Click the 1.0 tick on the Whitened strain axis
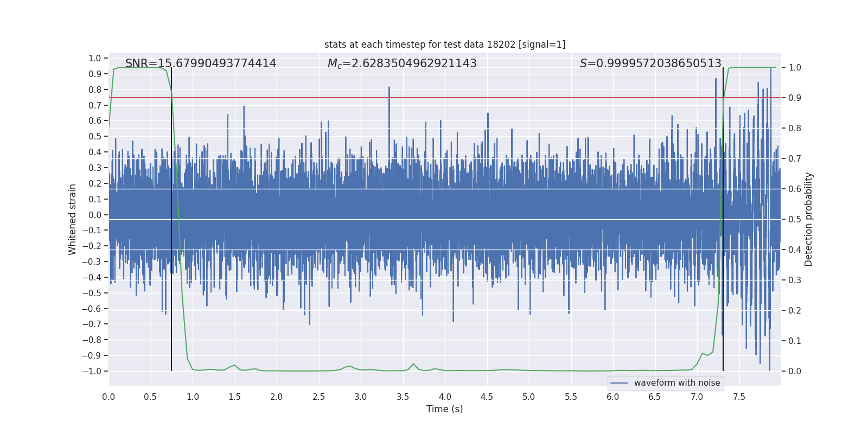Screen dimensions: 868x434 click(x=95, y=59)
